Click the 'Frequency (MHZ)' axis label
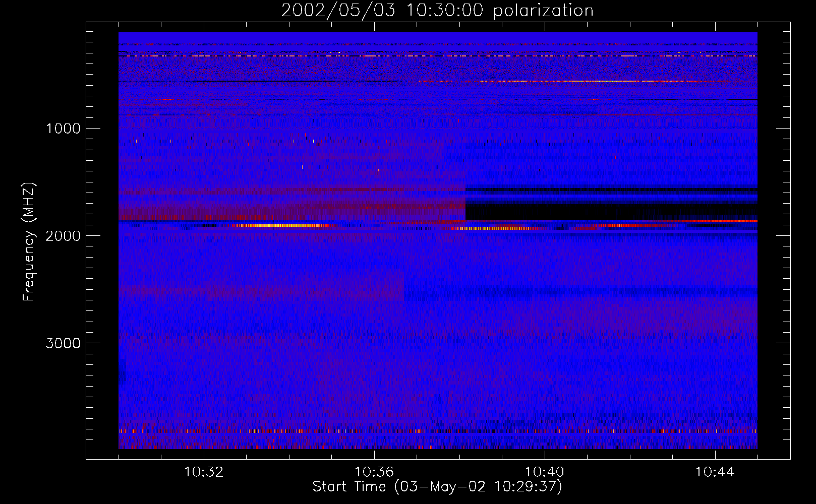The image size is (816, 504). (29, 241)
